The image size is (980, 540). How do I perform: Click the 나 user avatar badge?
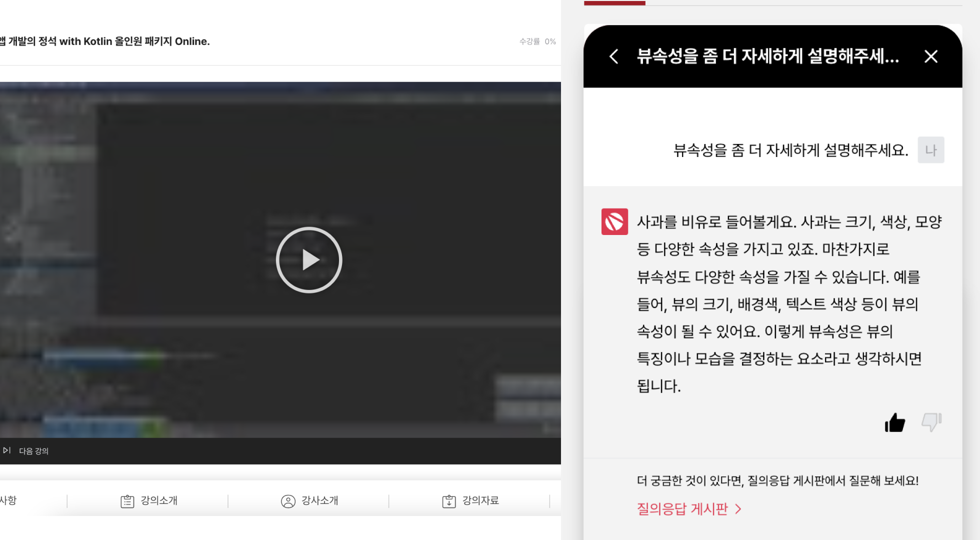coord(931,150)
